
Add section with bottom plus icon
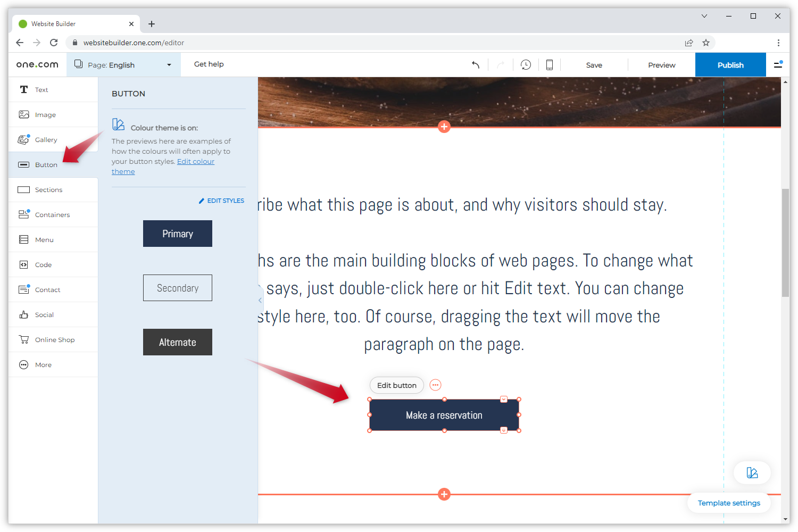[x=444, y=494]
